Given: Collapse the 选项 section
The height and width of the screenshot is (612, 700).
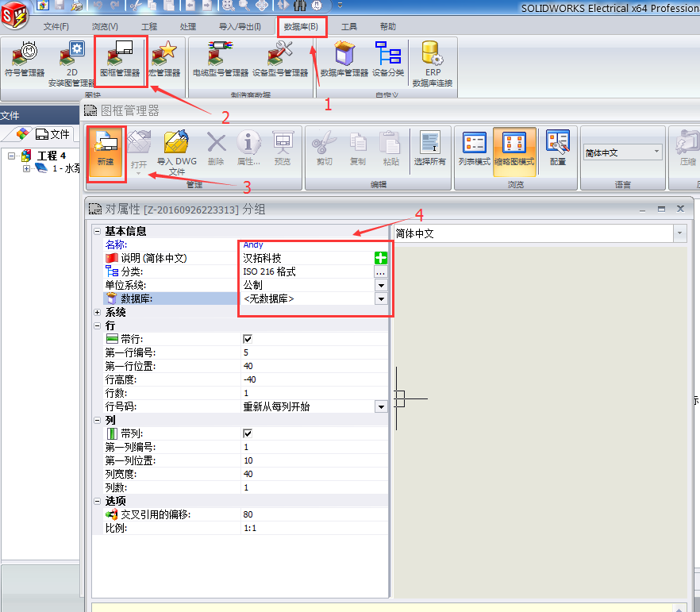Looking at the screenshot, I should tap(97, 502).
